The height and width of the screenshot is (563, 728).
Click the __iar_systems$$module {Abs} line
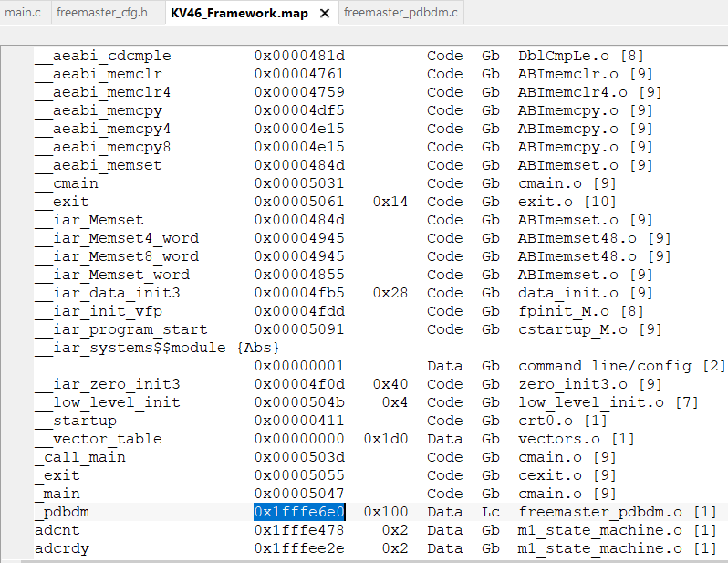pos(157,348)
